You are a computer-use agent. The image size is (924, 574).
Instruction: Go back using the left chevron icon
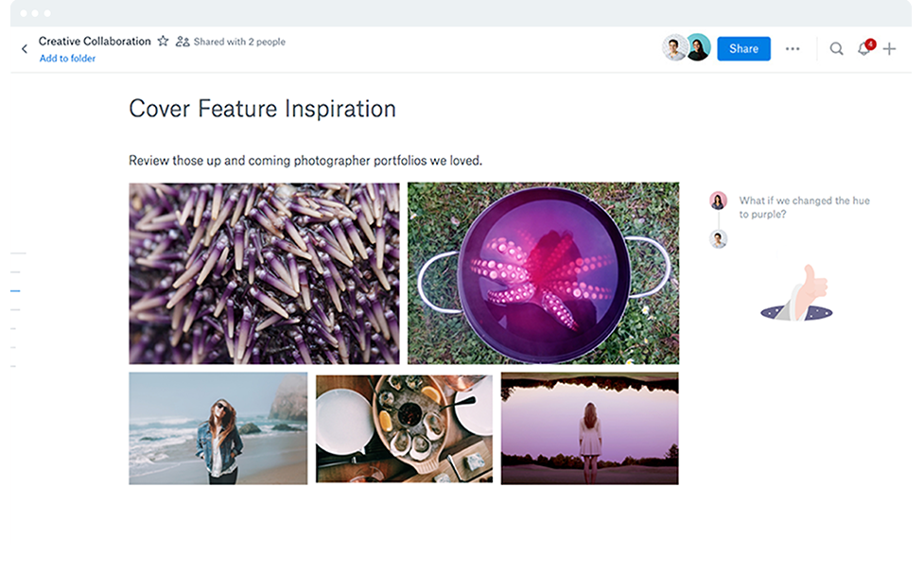(23, 47)
